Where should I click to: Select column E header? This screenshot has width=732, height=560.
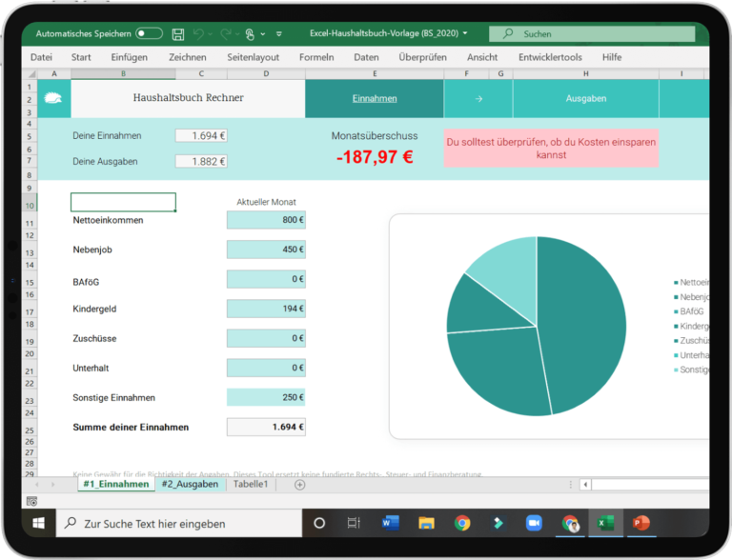tap(375, 73)
